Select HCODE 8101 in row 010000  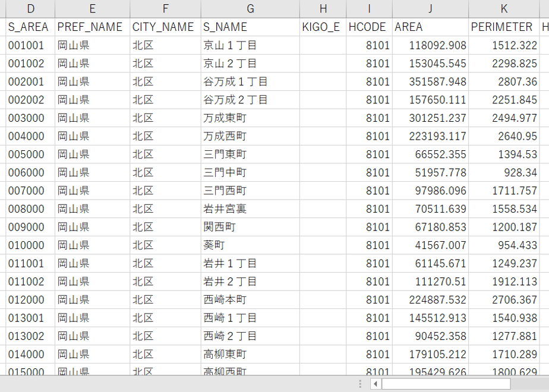point(369,245)
